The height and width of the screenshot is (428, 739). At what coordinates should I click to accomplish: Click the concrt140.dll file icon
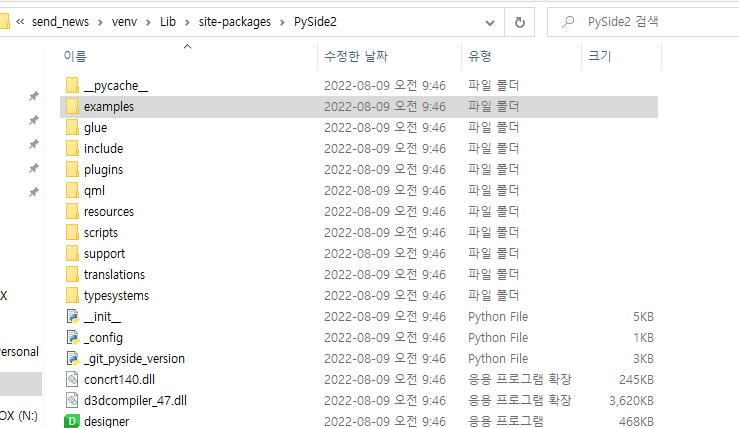(72, 379)
